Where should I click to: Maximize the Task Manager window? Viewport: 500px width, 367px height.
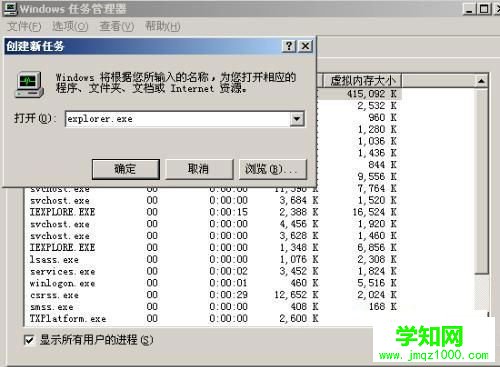[x=484, y=9]
